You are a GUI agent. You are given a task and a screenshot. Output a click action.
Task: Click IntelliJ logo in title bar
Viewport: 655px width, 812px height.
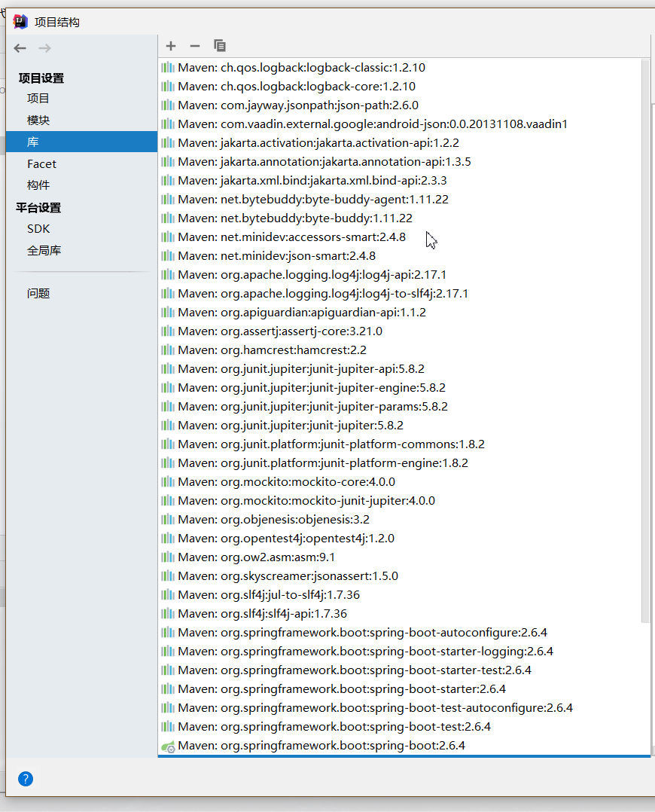tap(20, 21)
